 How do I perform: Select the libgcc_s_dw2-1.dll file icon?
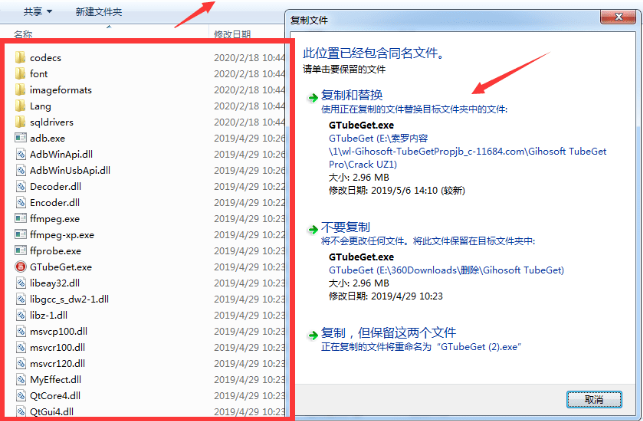tap(21, 299)
